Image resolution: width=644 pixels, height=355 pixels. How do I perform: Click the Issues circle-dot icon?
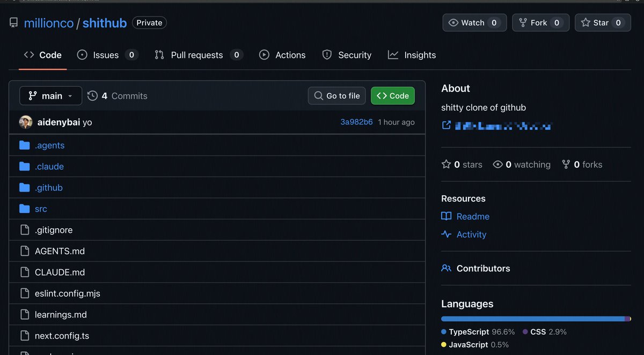coord(82,55)
